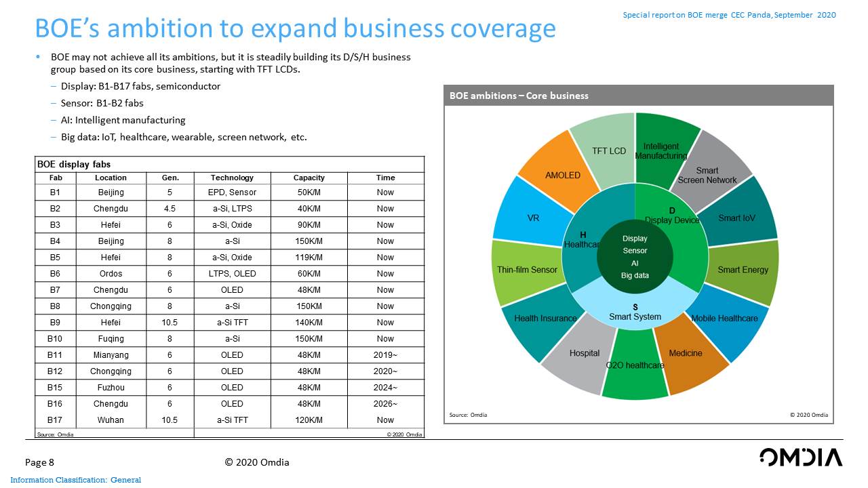Click the '2020~' time cell

click(x=385, y=371)
